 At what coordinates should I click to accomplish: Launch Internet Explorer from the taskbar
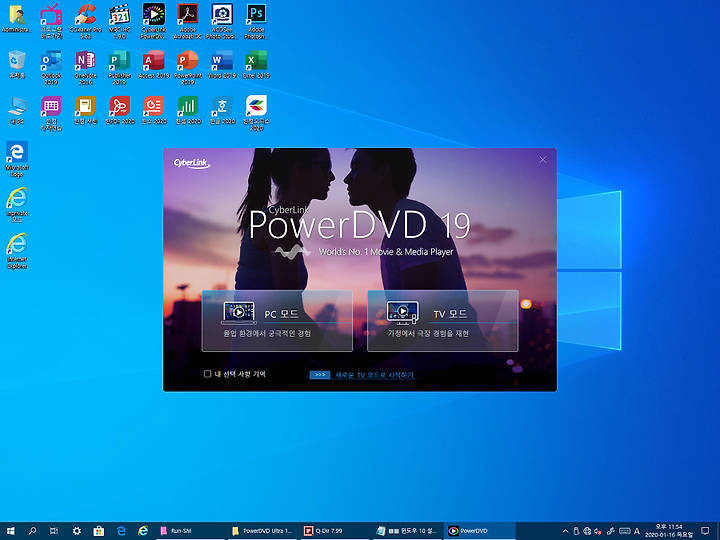click(143, 531)
